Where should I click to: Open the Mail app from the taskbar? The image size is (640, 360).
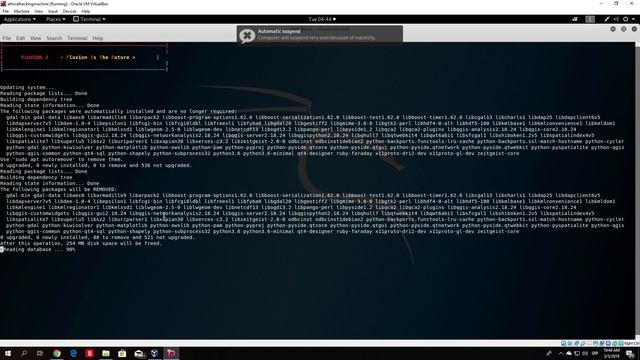pyautogui.click(x=139, y=353)
